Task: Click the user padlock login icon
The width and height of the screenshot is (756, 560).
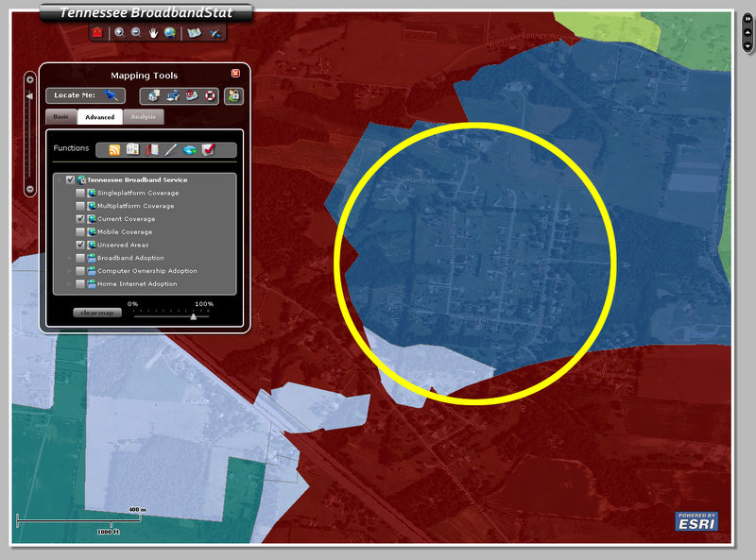Action: [x=233, y=95]
